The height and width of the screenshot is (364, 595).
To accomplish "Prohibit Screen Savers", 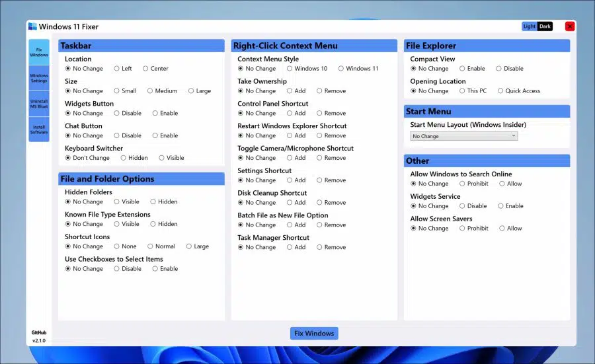I will click(474, 229).
